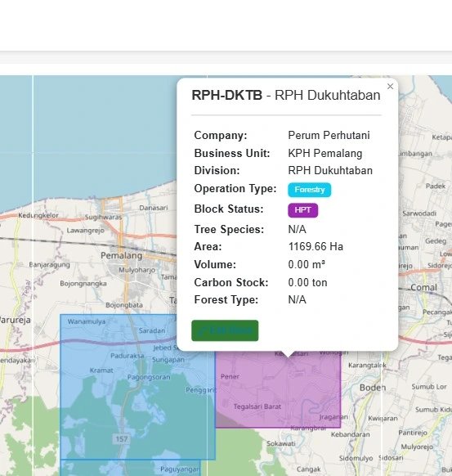
Task: Click the road number 157 marker
Action: pyautogui.click(x=121, y=439)
